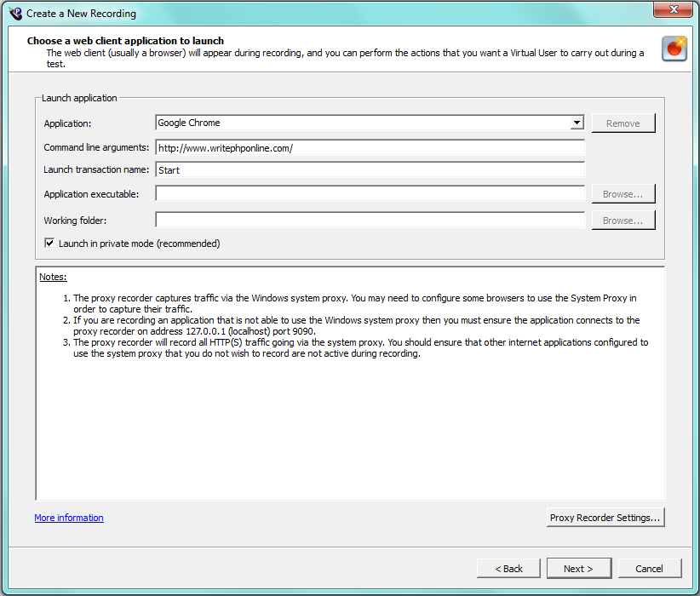The width and height of the screenshot is (700, 596).
Task: Click the Remove button beside Application
Action: 623,123
